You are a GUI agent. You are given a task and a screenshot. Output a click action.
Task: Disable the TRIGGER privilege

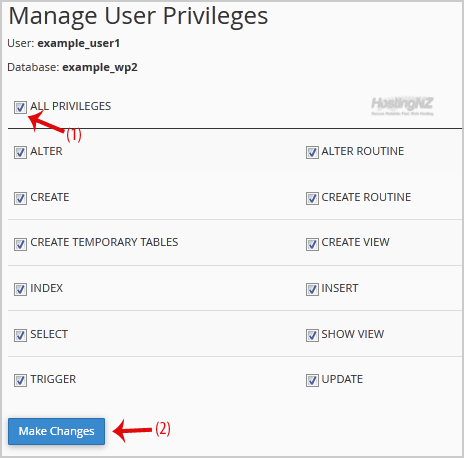point(20,380)
